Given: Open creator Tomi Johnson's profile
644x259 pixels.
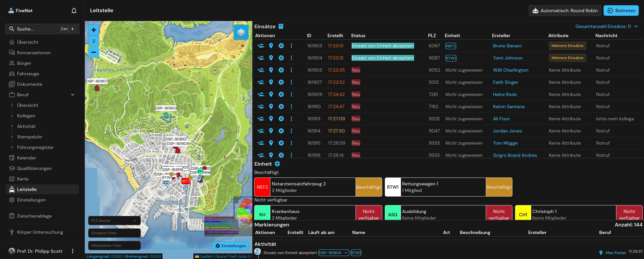Looking at the screenshot, I should coord(508,58).
